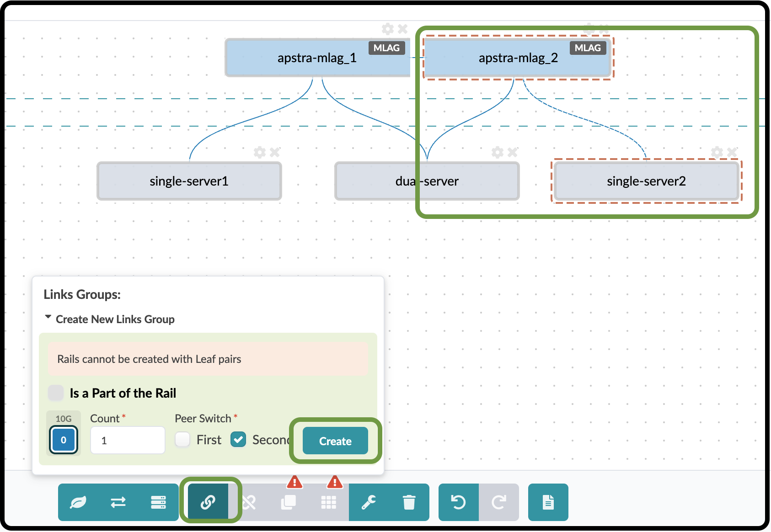The width and height of the screenshot is (771, 532).
Task: Click the swap arrows toolbar icon
Action: pos(118,502)
